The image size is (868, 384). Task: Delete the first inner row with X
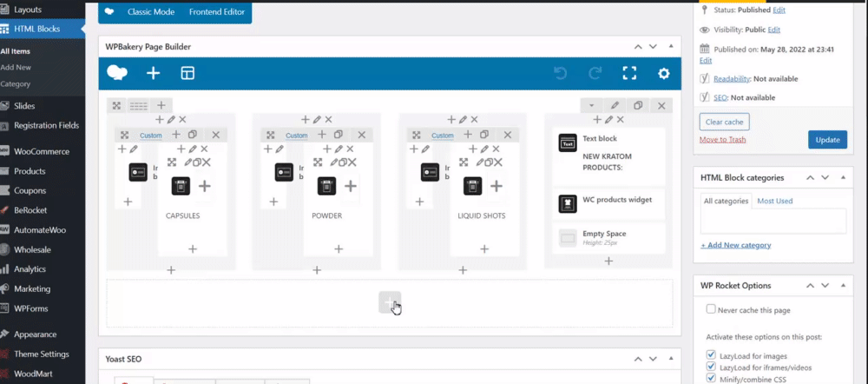coord(216,135)
